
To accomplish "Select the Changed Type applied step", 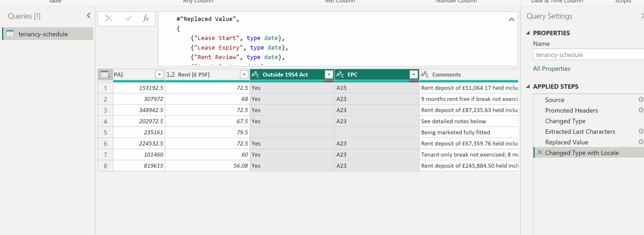I will [565, 121].
